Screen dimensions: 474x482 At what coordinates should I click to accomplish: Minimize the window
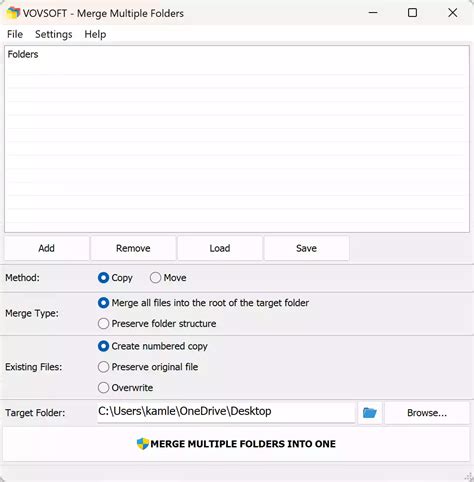pos(373,13)
